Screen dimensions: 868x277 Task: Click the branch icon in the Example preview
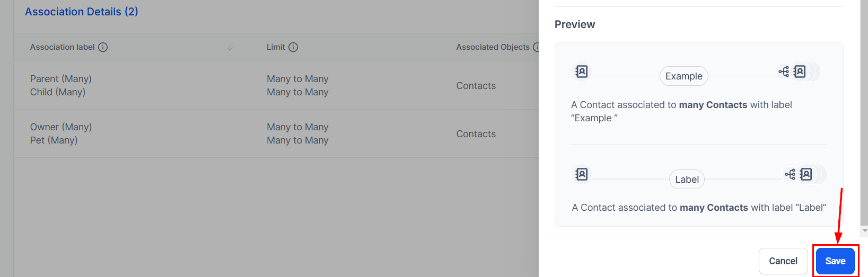pyautogui.click(x=784, y=72)
